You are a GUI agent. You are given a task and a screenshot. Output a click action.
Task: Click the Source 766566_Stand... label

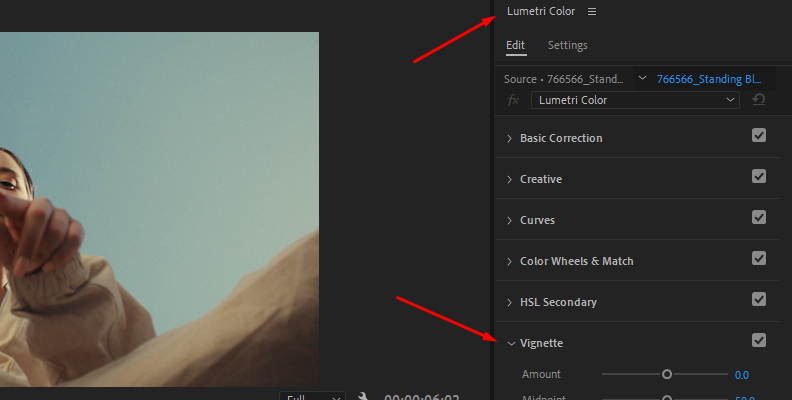[563, 79]
